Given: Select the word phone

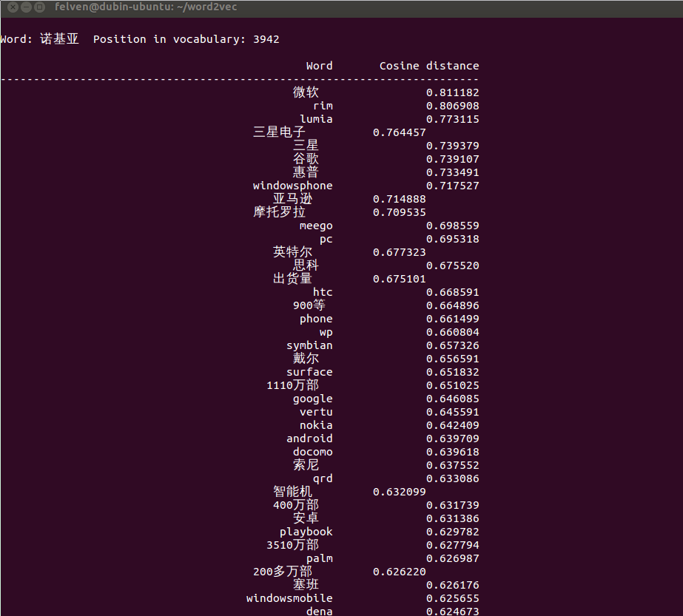Looking at the screenshot, I should tap(316, 319).
